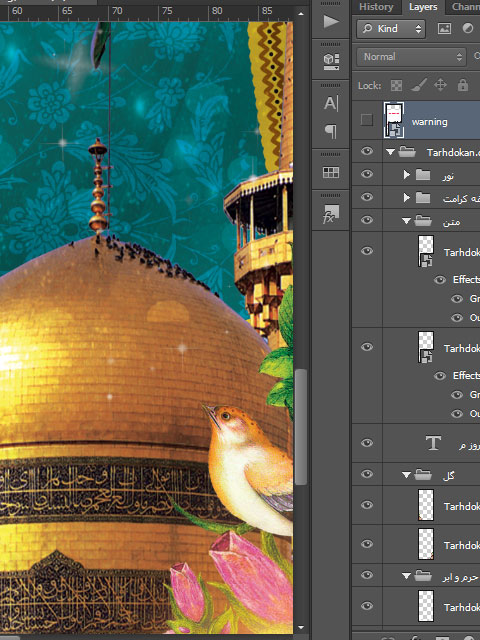
Task: Filter layers by pixel layers icon
Action: tap(444, 28)
